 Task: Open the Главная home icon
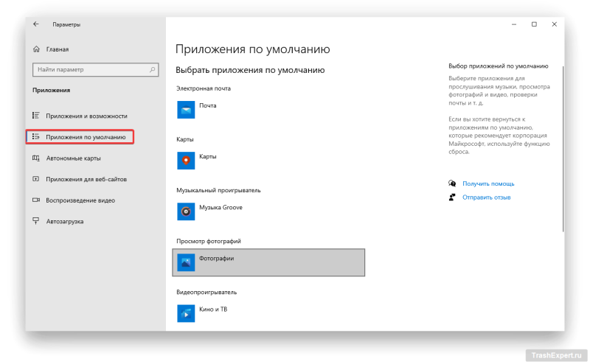36,49
